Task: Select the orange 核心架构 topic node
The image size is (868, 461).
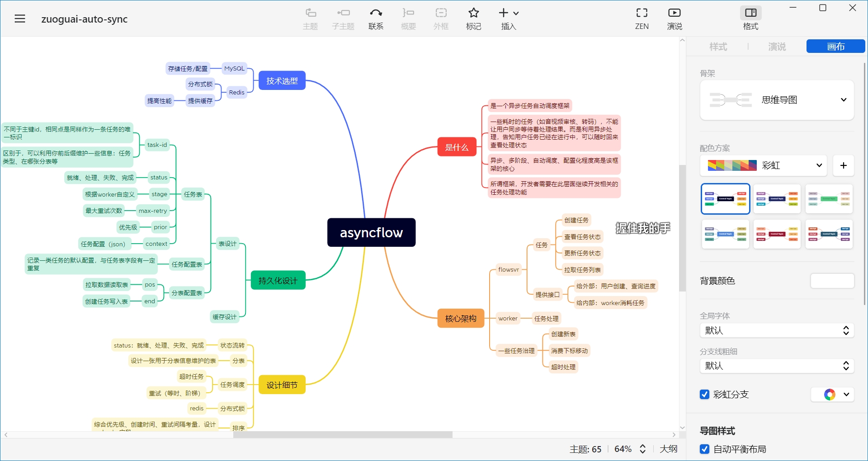Action: point(461,318)
